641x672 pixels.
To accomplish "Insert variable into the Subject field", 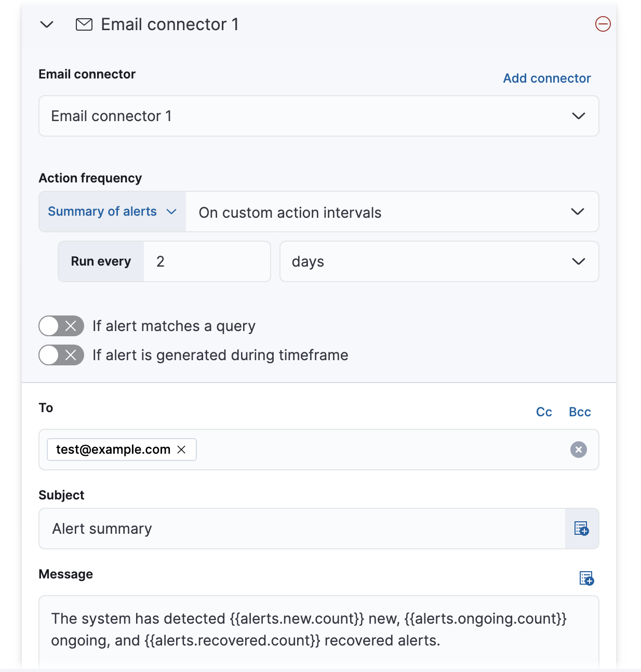I will click(x=581, y=529).
